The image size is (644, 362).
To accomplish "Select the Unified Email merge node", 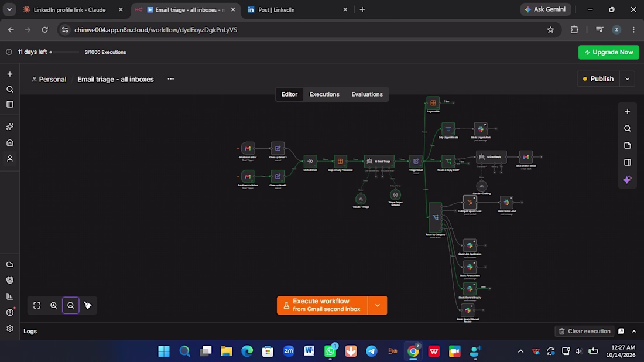I will [x=310, y=161].
